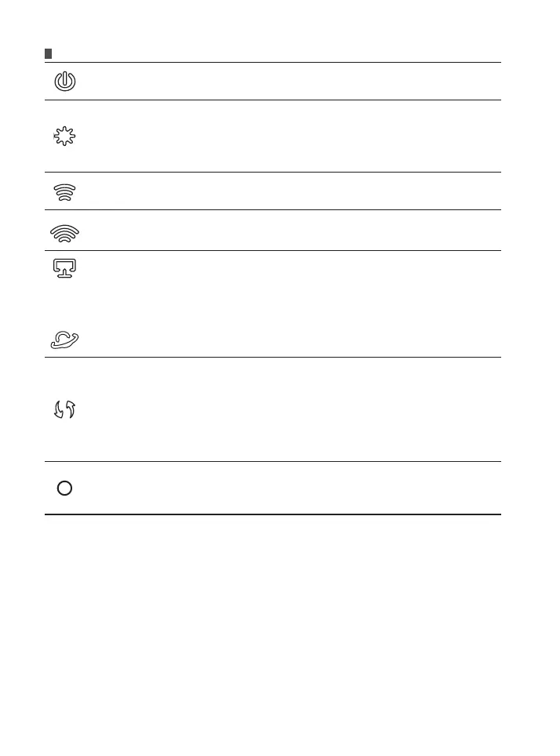Select the wide four-arc wireless icon
The height and width of the screenshot is (756, 560).
point(64,231)
